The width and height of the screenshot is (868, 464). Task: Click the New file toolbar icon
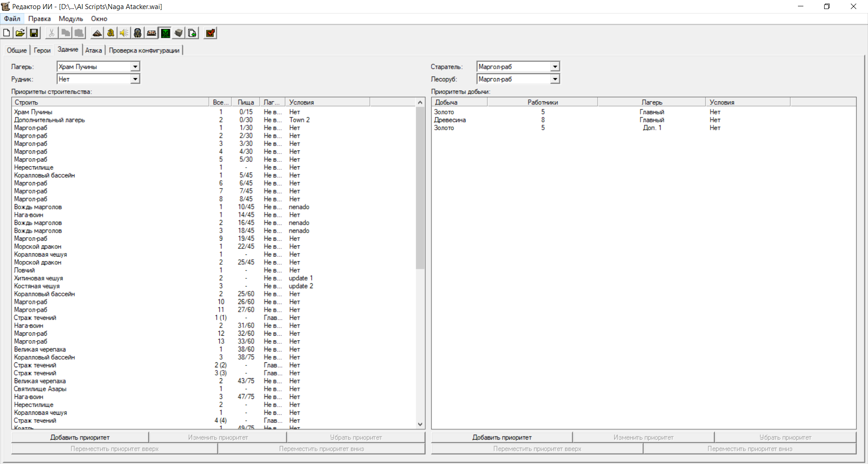(x=7, y=33)
